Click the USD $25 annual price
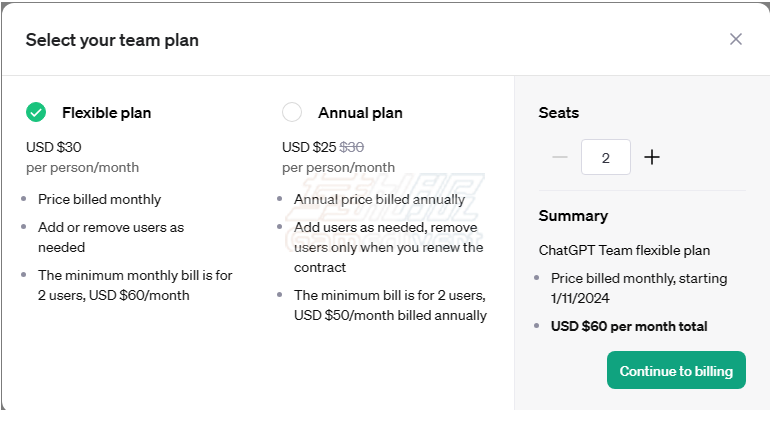This screenshot has height=424, width=771. (309, 147)
